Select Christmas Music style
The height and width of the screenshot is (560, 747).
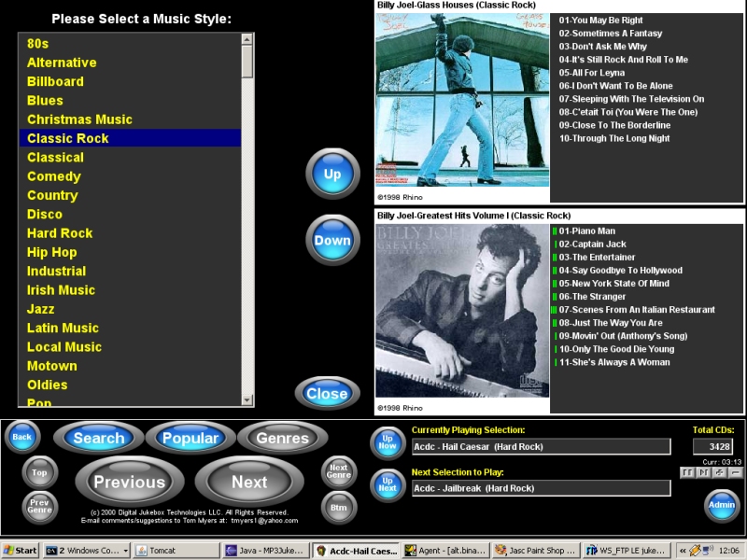click(x=130, y=119)
